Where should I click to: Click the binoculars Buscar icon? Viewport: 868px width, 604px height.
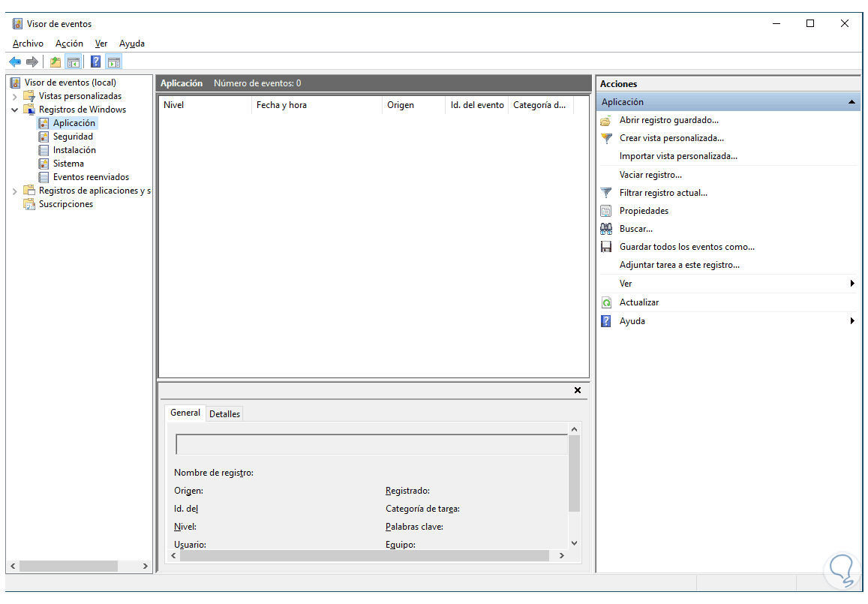tap(606, 229)
